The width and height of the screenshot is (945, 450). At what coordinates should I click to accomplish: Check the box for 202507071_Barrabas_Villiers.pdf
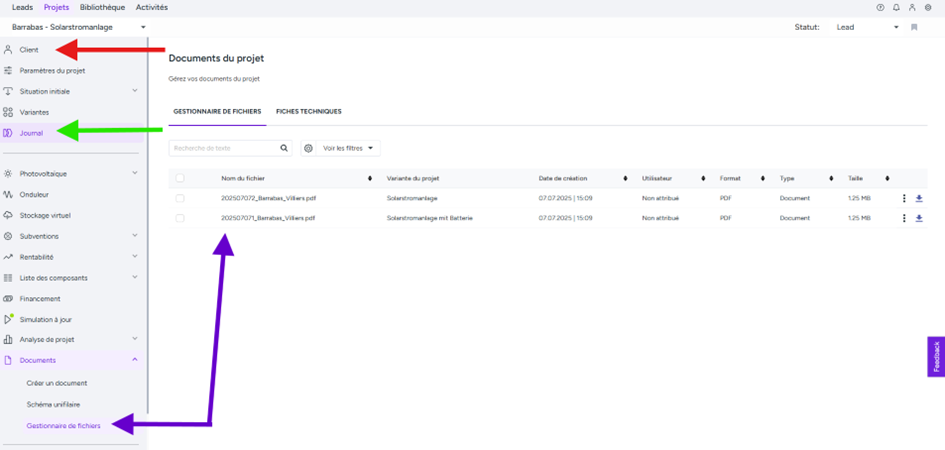[180, 218]
